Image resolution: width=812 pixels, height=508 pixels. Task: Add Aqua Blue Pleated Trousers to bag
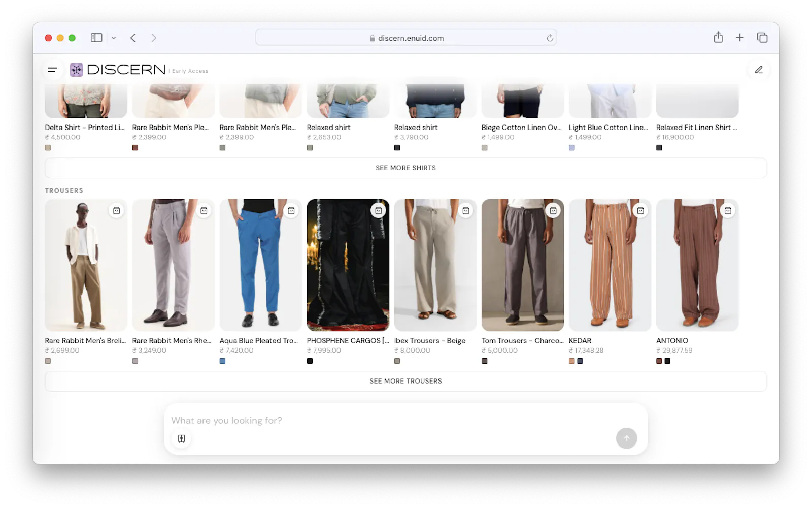pos(291,211)
